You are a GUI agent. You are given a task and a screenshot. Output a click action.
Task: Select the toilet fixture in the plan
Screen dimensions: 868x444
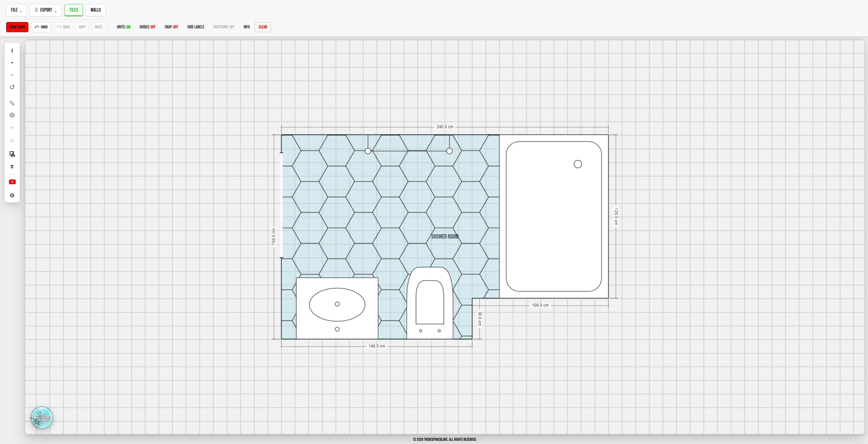pyautogui.click(x=430, y=303)
